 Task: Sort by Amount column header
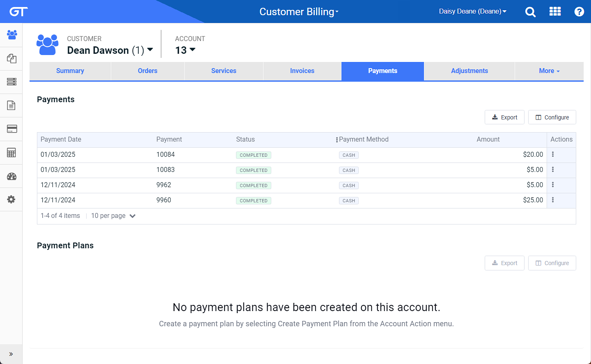pyautogui.click(x=488, y=140)
